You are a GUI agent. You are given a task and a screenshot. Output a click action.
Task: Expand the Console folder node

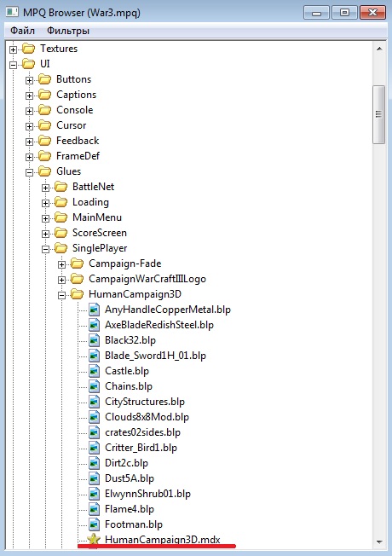pyautogui.click(x=30, y=111)
